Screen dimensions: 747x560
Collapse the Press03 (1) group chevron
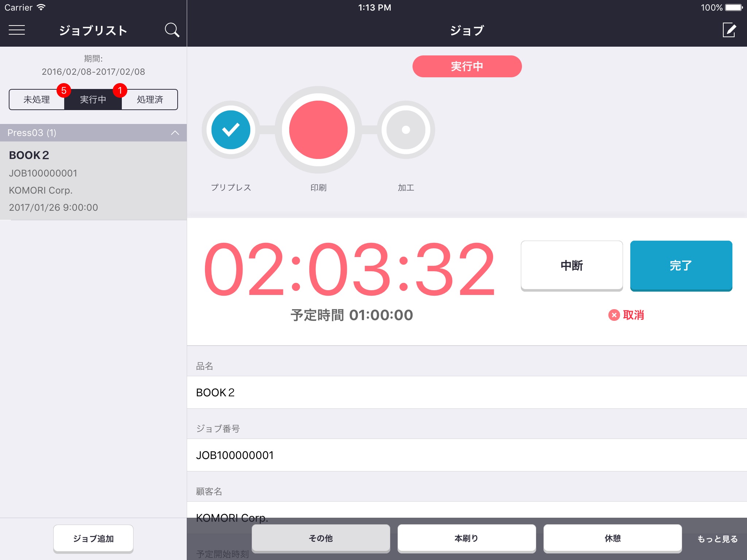[x=175, y=133]
